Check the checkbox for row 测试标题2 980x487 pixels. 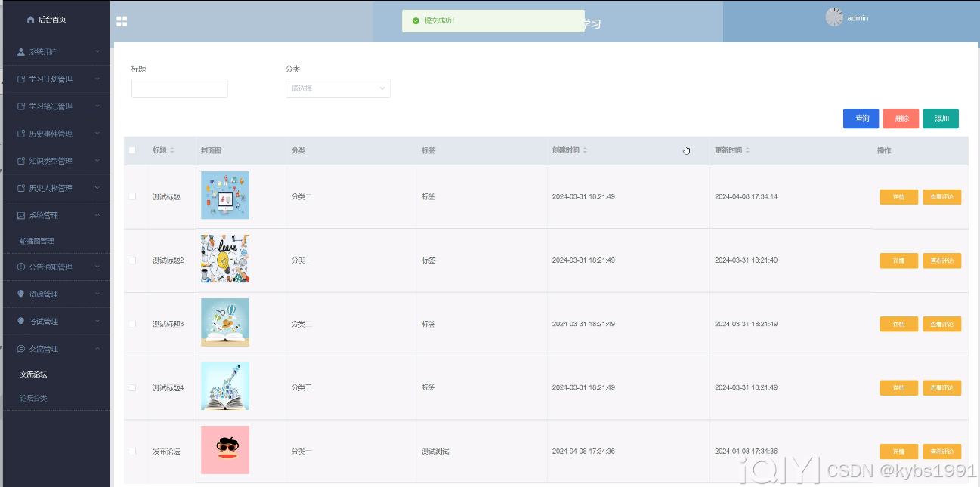click(x=132, y=260)
